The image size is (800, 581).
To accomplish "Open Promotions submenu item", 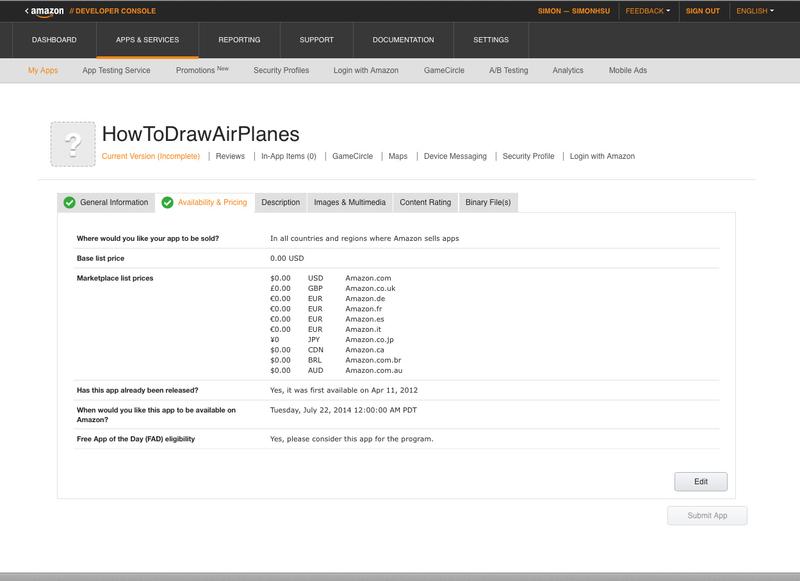I will pos(202,70).
